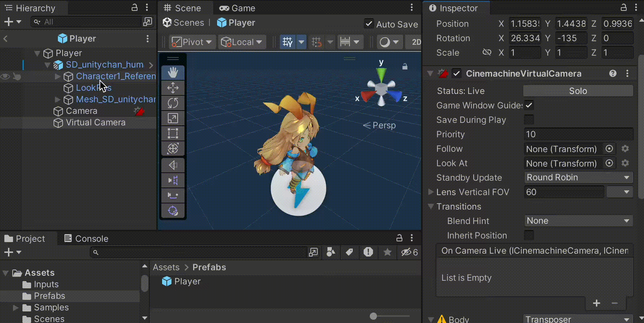
Task: Select the Rect tool
Action: [x=173, y=133]
